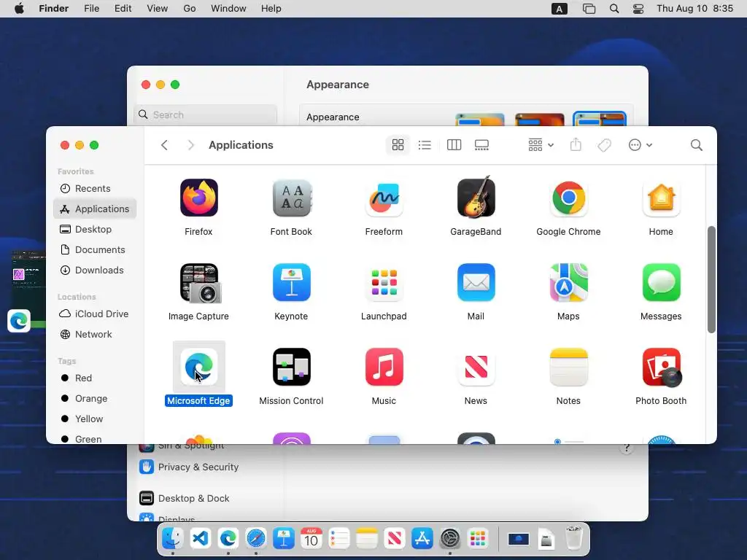
Task: Select the Messages app icon
Action: point(661,282)
